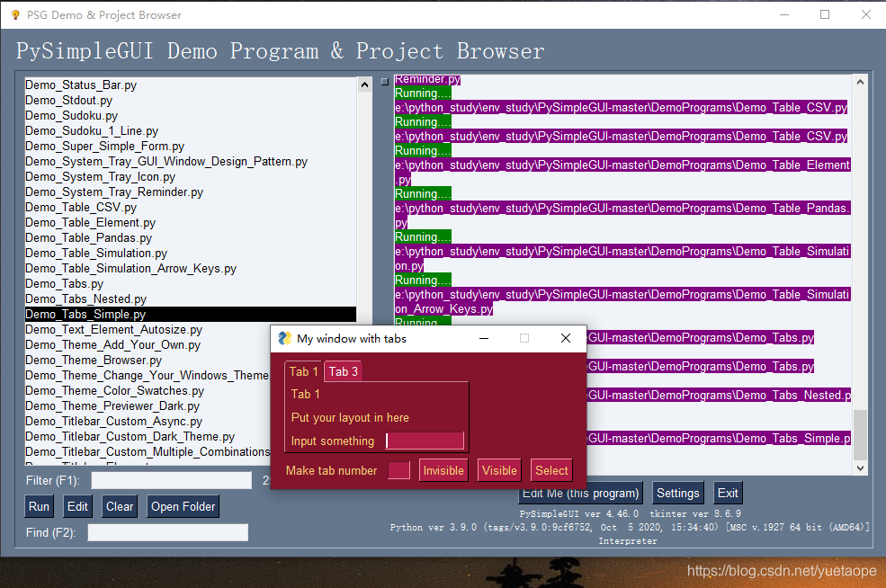
Task: Select Demo_Text_Element_Autosize.py in the list
Action: click(x=148, y=329)
